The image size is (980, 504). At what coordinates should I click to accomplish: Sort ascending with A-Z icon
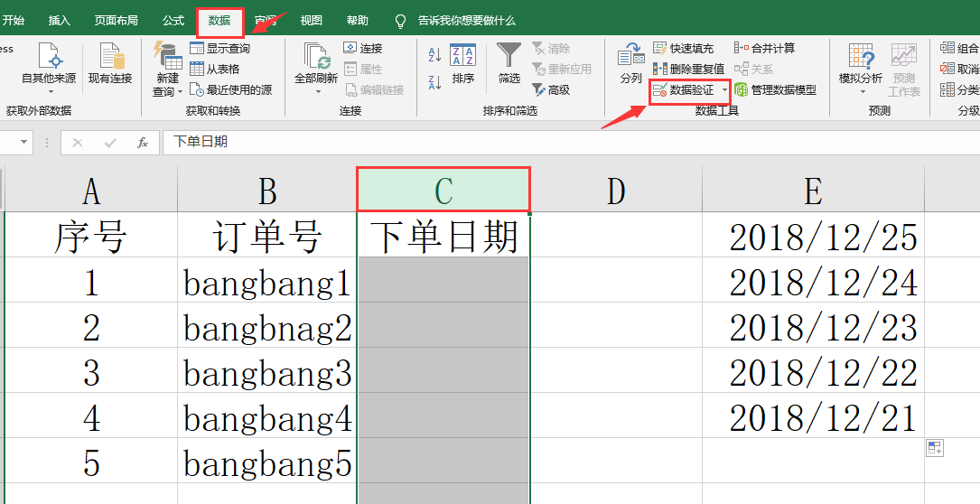(x=435, y=54)
